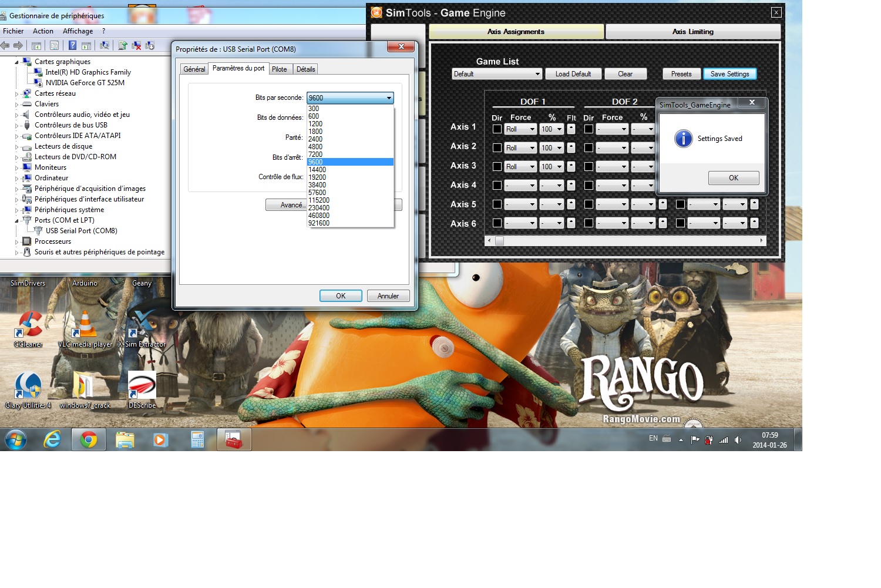The width and height of the screenshot is (881, 588).
Task: Click the Uninstall device icon with red X
Action: coord(136,45)
